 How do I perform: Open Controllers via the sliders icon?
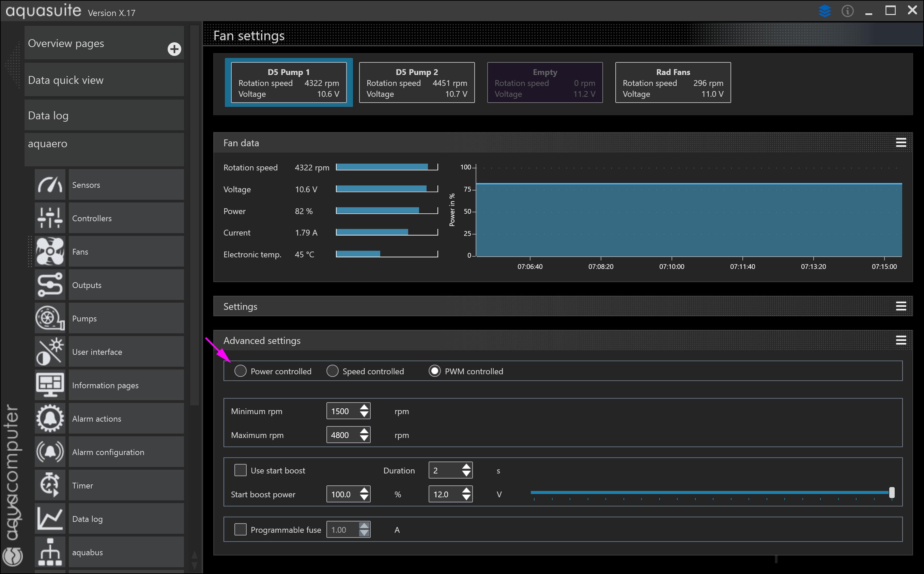(50, 218)
